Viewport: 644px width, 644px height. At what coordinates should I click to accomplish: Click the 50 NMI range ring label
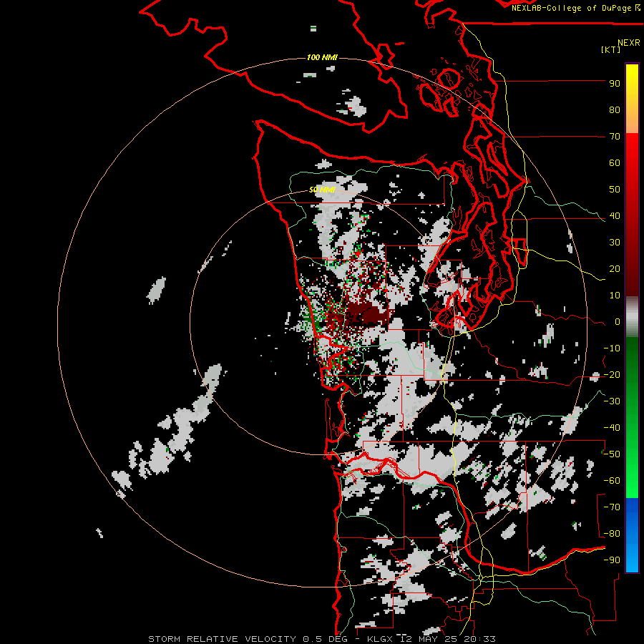(322, 190)
